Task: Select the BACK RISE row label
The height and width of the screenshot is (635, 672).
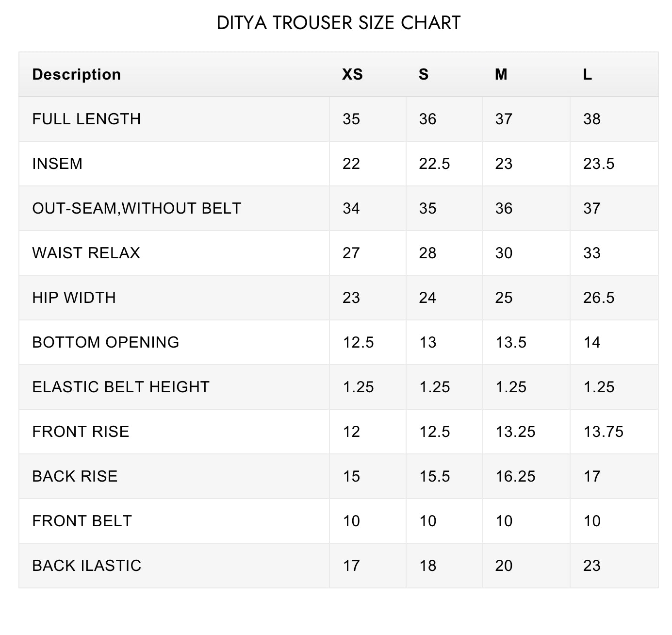Action: pyautogui.click(x=75, y=476)
